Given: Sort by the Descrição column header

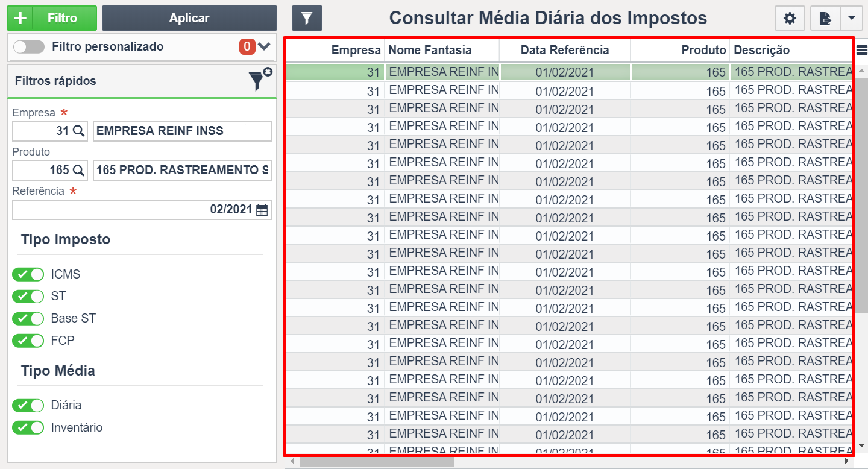Looking at the screenshot, I should 791,50.
